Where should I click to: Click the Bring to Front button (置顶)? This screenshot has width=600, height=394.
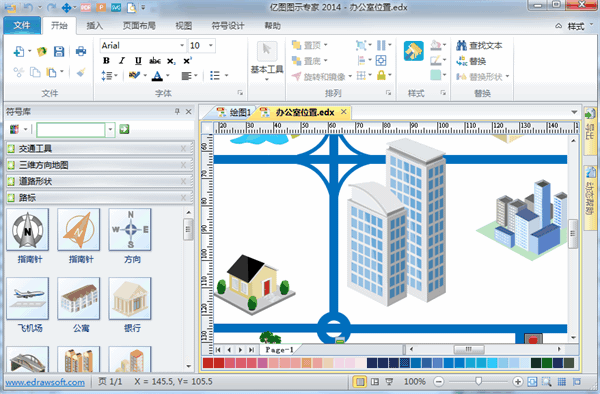[x=309, y=45]
